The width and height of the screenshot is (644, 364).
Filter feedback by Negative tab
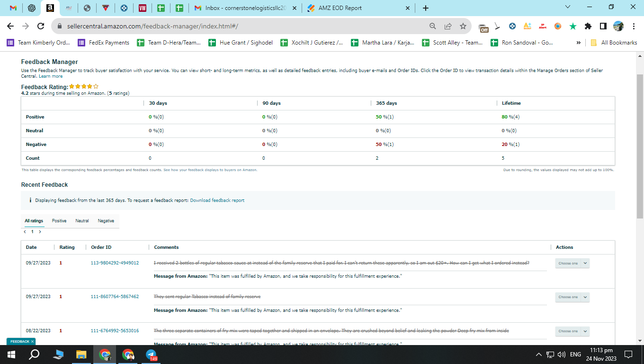pos(106,221)
